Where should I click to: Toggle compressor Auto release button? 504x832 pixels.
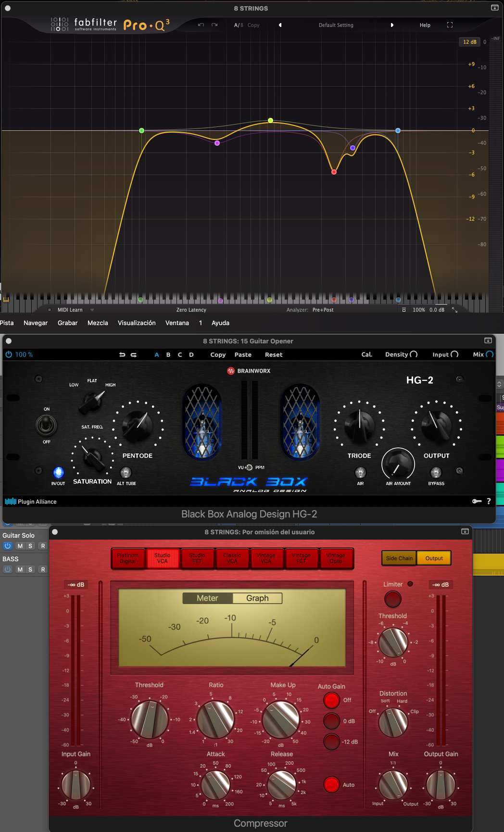coord(331,784)
